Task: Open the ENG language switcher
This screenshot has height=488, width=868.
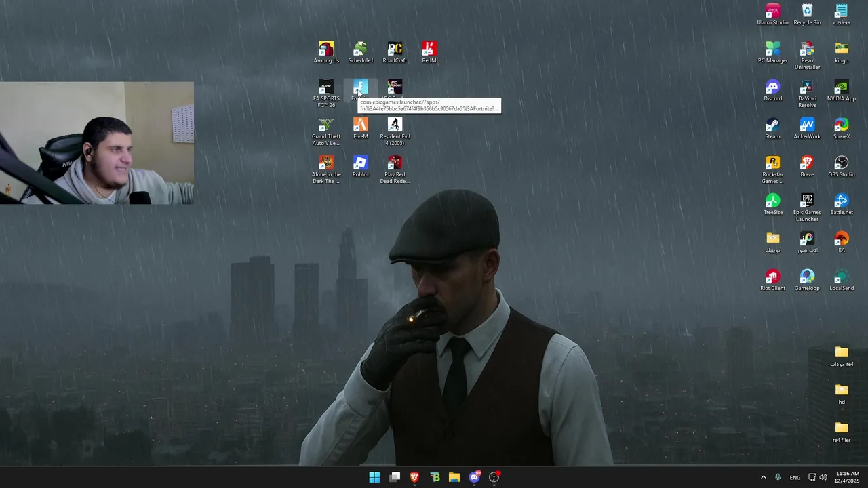Action: [x=795, y=477]
